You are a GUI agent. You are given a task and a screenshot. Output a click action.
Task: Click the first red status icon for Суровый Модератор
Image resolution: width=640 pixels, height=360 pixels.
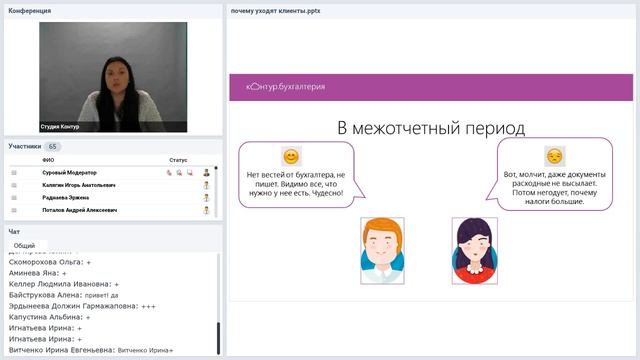click(x=169, y=173)
